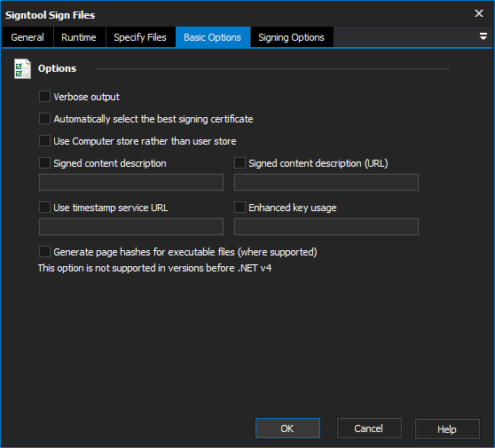This screenshot has height=448, width=495.
Task: Open the tab list dropdown arrow
Action: tap(483, 36)
